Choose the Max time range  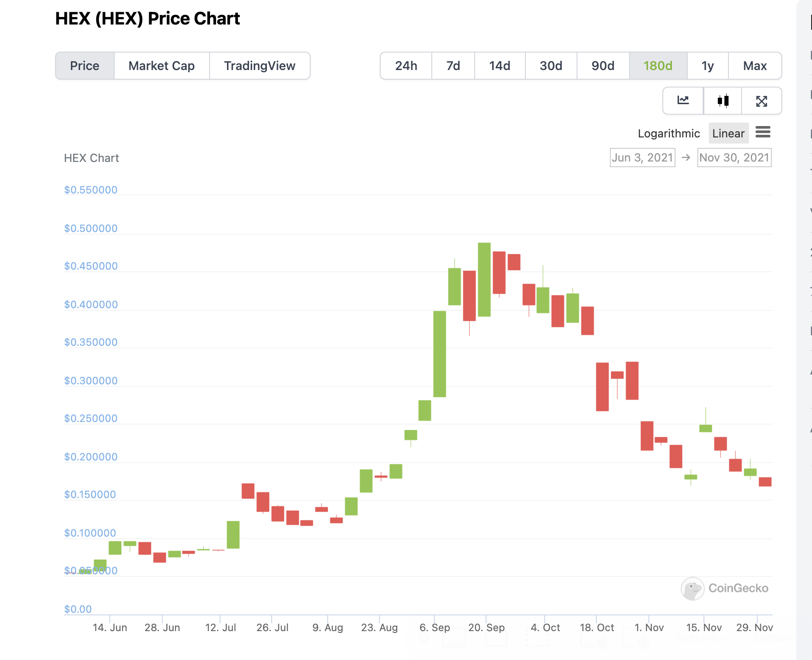(x=755, y=66)
